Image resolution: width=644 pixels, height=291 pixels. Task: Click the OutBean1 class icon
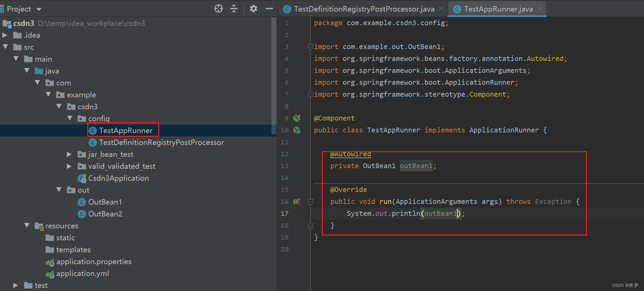[x=82, y=202]
